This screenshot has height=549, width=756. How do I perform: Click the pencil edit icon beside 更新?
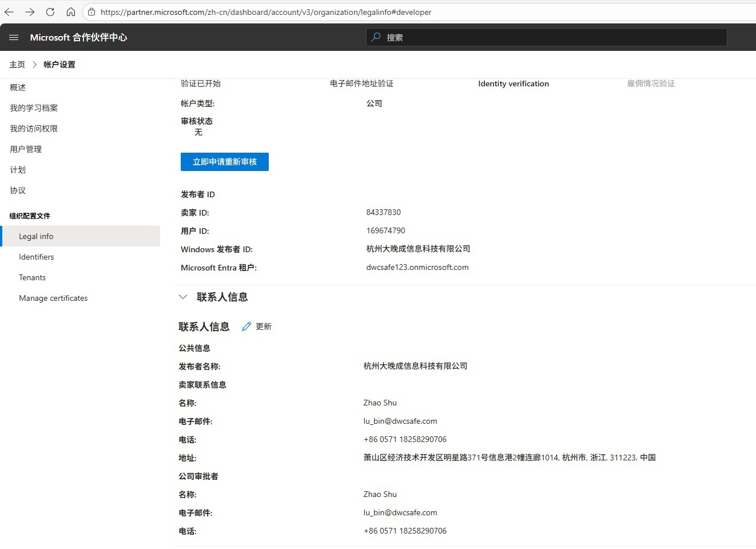(246, 327)
